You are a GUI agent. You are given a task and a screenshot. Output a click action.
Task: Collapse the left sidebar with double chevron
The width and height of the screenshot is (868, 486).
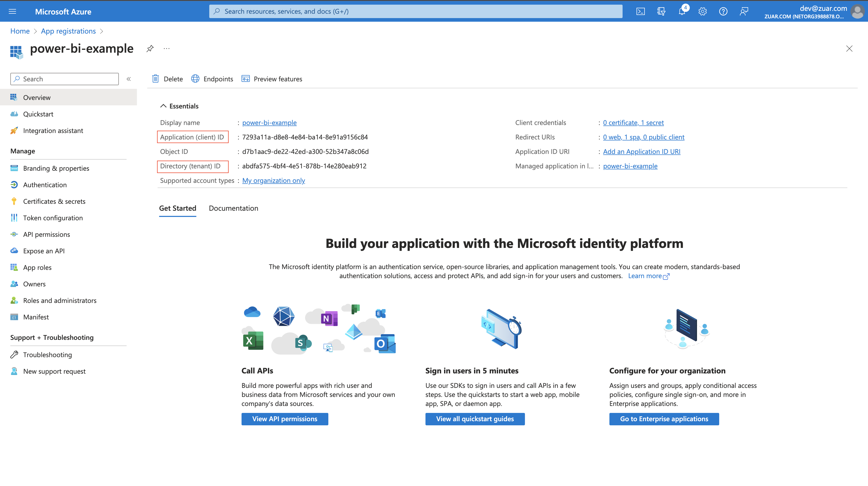(129, 79)
